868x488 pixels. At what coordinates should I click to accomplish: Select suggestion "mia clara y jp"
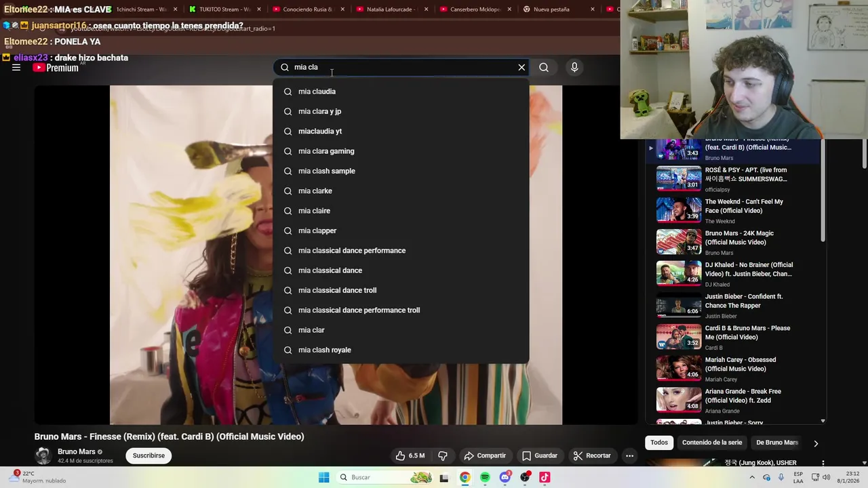point(401,111)
